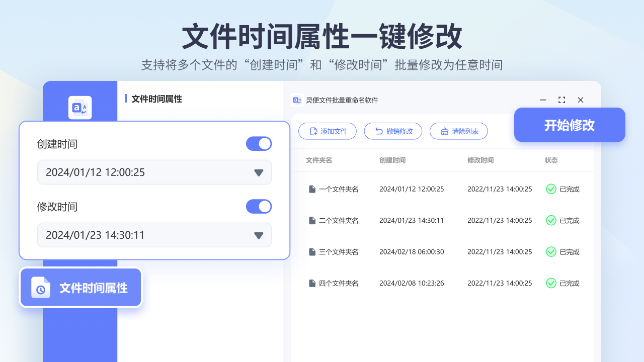The image size is (644, 362).
Task: Click the 清除列表 broom icon
Action: (x=445, y=131)
